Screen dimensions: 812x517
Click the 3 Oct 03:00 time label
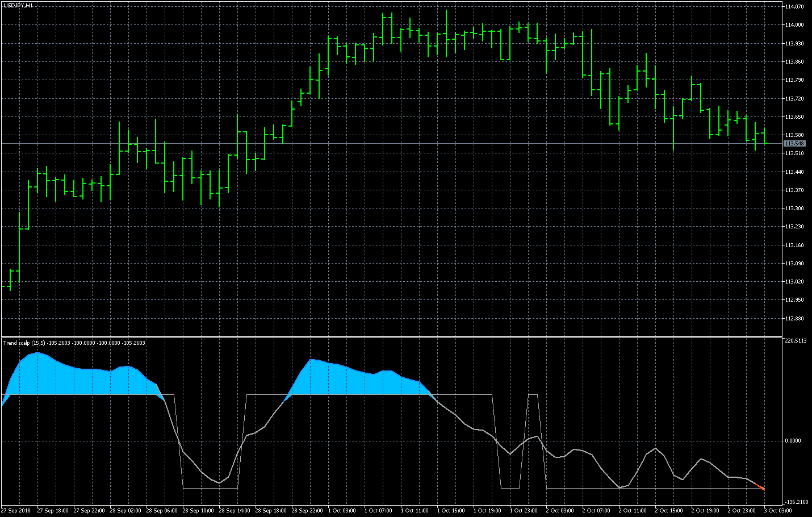[x=779, y=511]
